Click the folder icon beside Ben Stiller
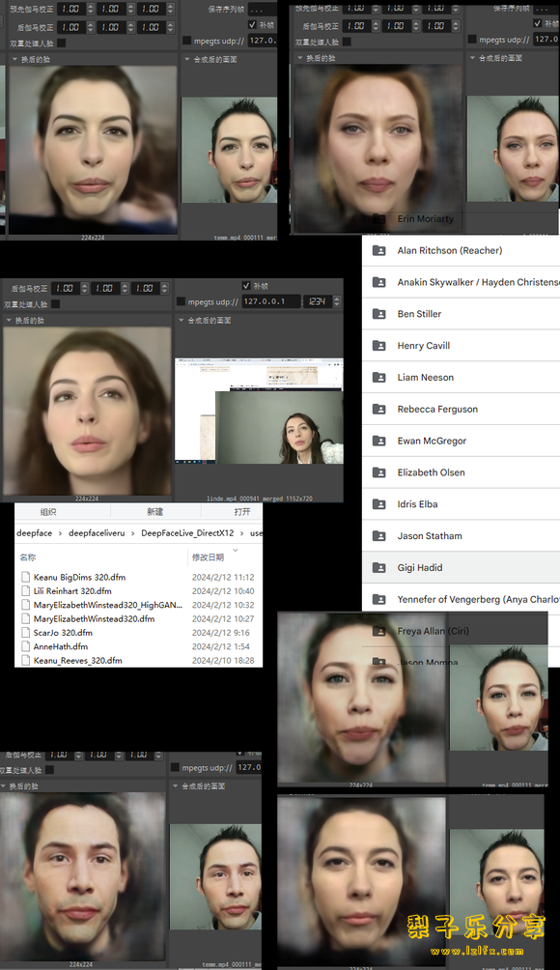 378,314
